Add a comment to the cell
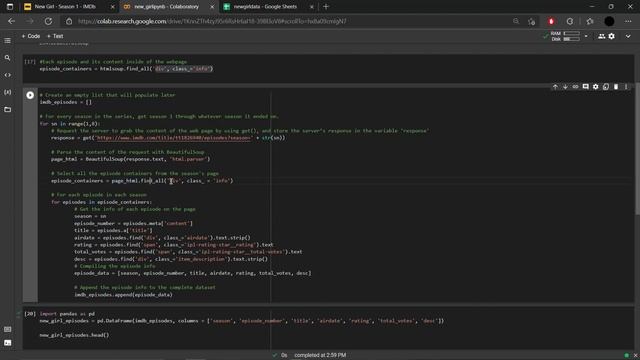The image size is (640, 360). click(586, 87)
